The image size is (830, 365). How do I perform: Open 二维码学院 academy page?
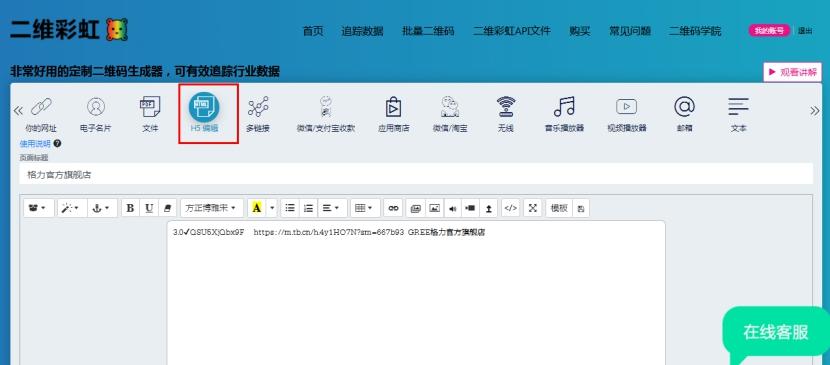point(694,31)
